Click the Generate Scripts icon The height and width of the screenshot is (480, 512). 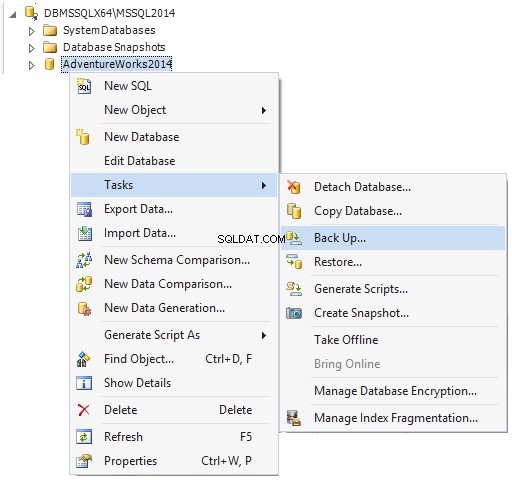tap(294, 289)
